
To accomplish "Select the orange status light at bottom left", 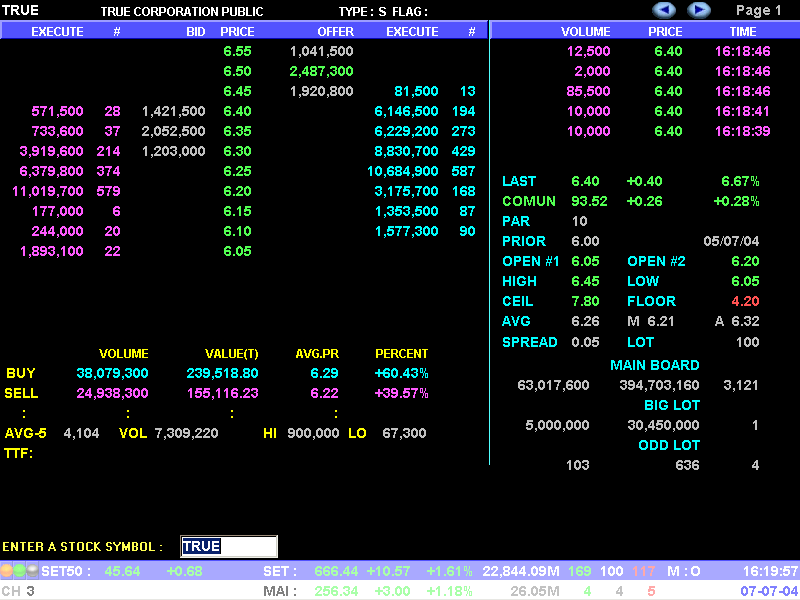I will coord(7,570).
